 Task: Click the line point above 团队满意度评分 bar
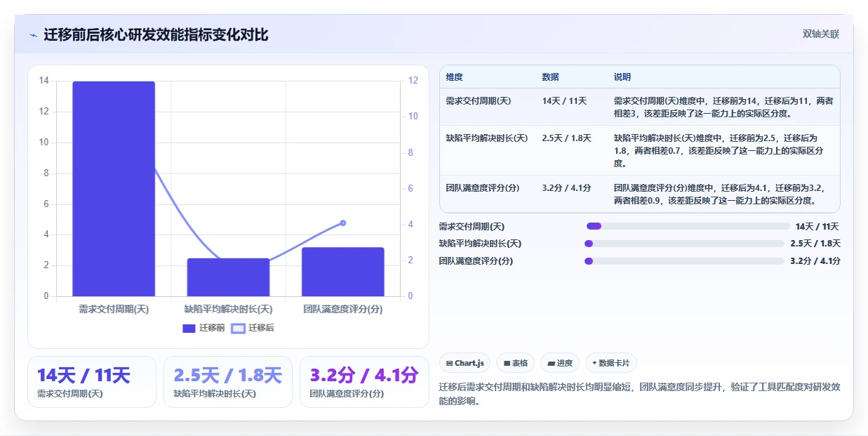(343, 223)
